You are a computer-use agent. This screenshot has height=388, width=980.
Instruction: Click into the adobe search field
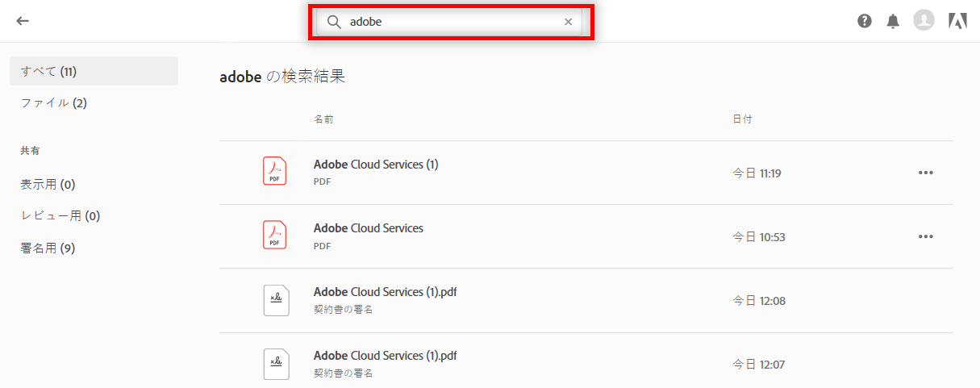click(x=452, y=22)
